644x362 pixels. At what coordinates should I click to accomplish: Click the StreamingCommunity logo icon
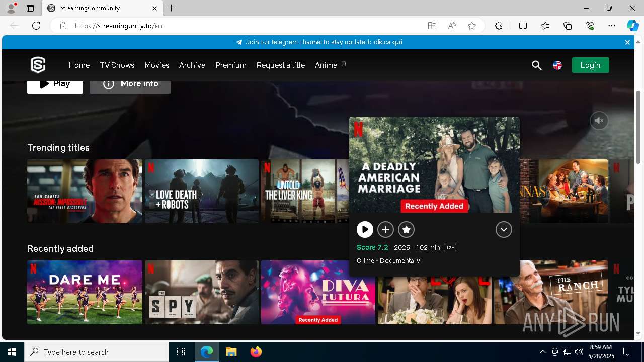38,65
